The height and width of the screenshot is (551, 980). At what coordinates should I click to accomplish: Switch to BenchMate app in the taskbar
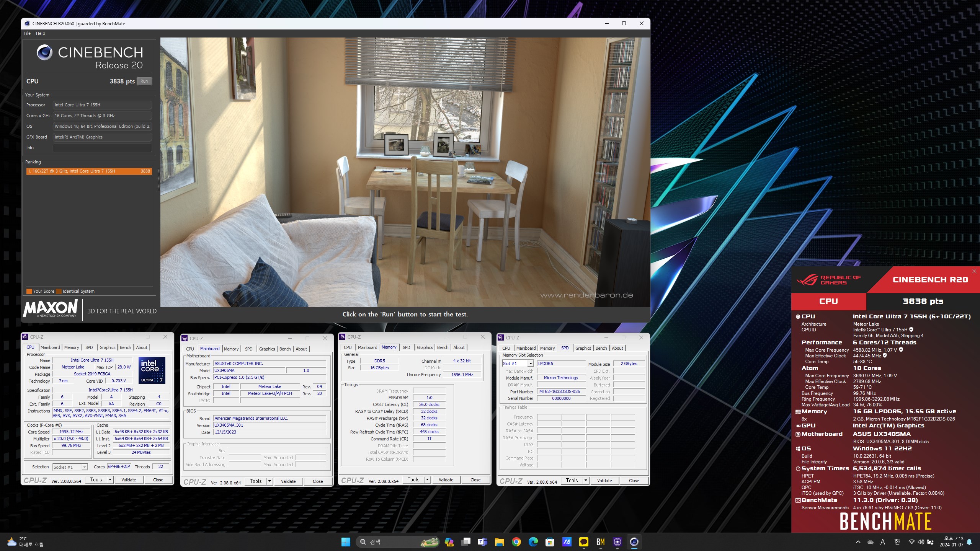coord(601,542)
